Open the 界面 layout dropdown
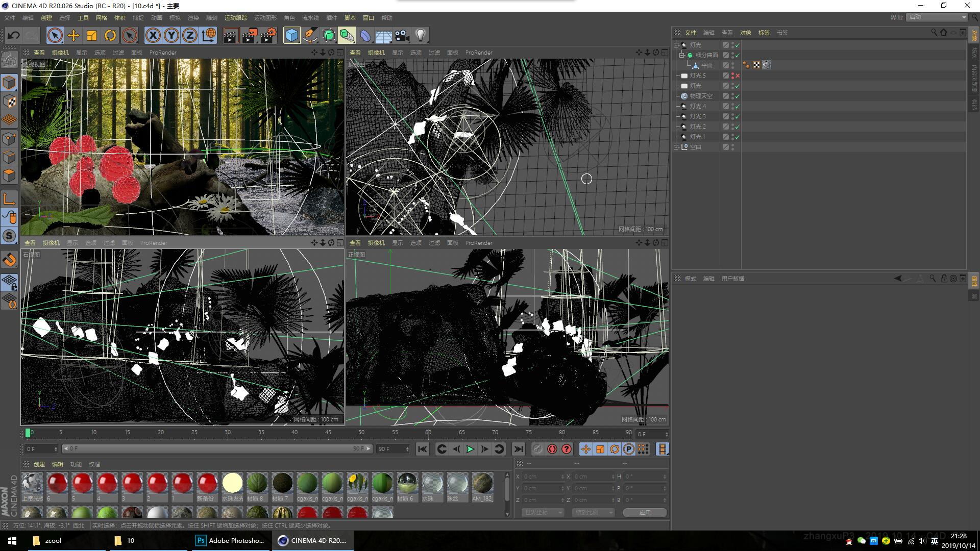 [x=937, y=17]
